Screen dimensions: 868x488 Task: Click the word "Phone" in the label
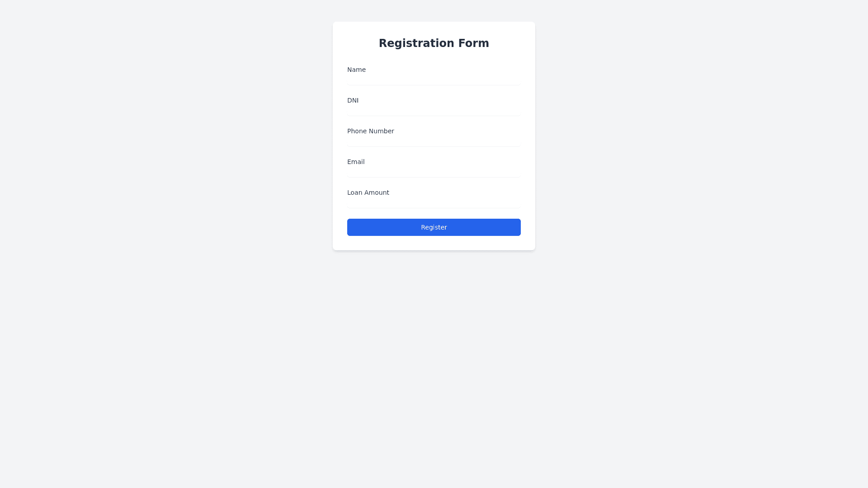[x=357, y=131]
